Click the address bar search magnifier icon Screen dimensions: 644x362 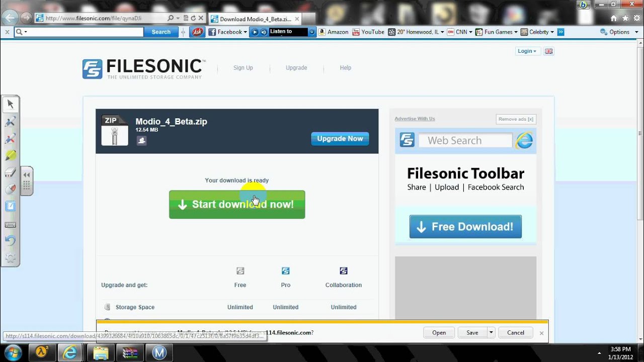pyautogui.click(x=171, y=18)
